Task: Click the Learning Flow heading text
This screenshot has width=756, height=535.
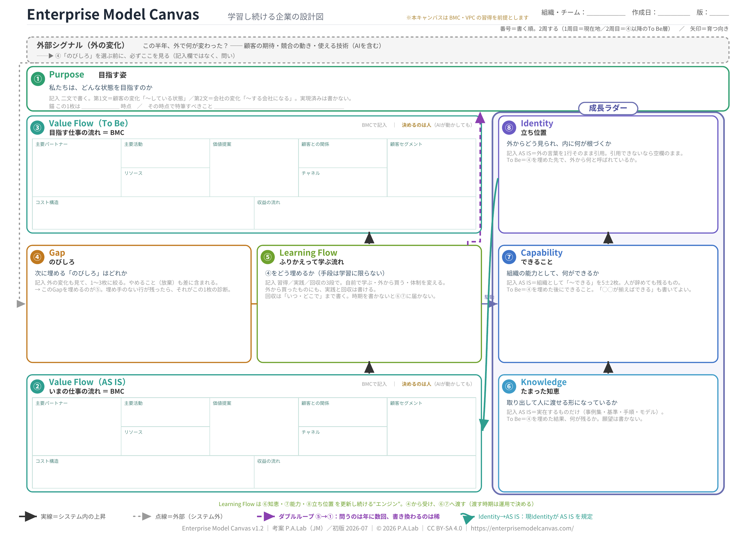Action: click(308, 253)
